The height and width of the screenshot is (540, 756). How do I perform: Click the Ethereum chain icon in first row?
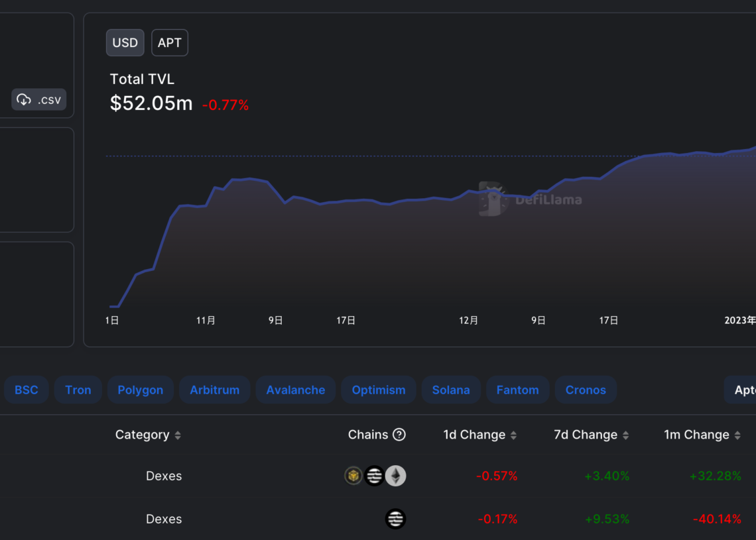coord(395,476)
